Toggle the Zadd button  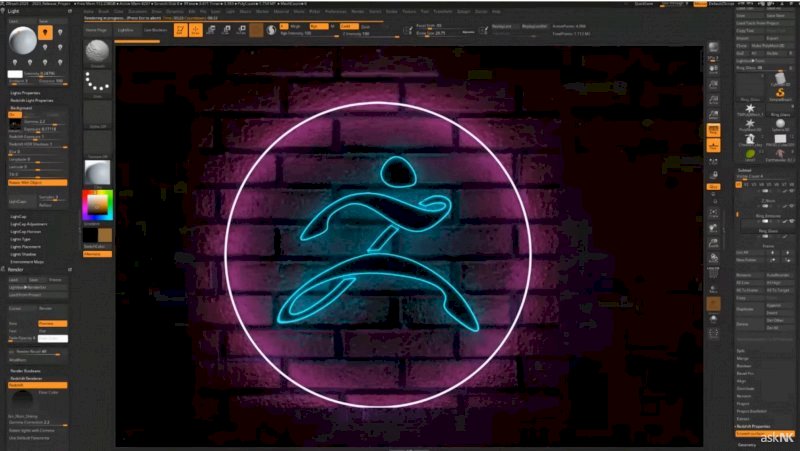pos(349,26)
